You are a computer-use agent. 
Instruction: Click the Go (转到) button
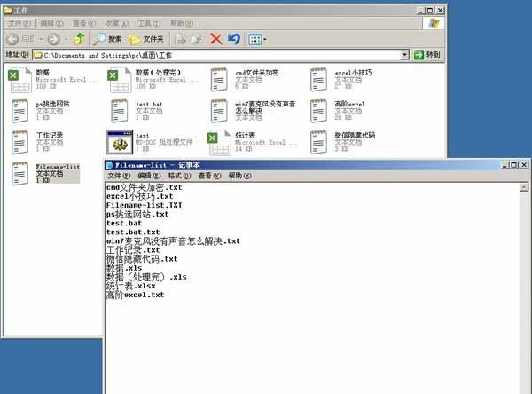[427, 55]
